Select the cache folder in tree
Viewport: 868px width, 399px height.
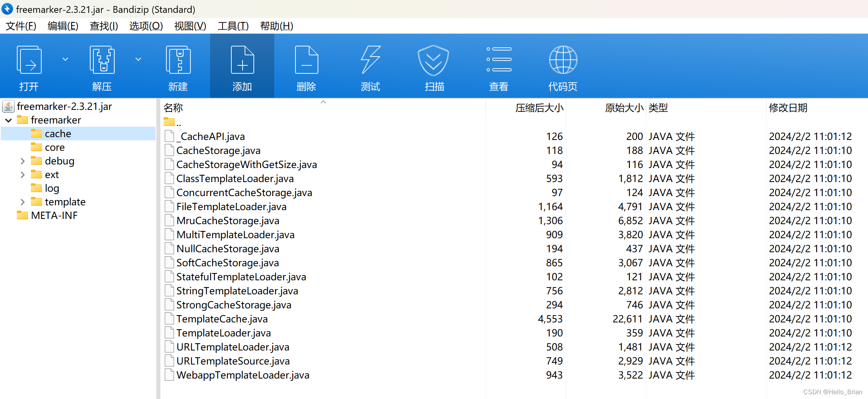[58, 134]
